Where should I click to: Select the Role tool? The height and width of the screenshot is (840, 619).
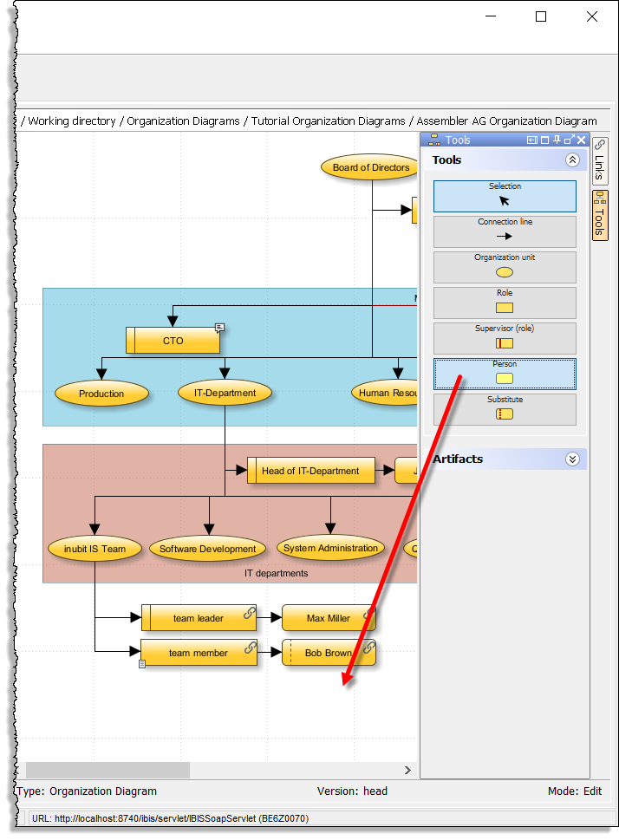coord(505,303)
